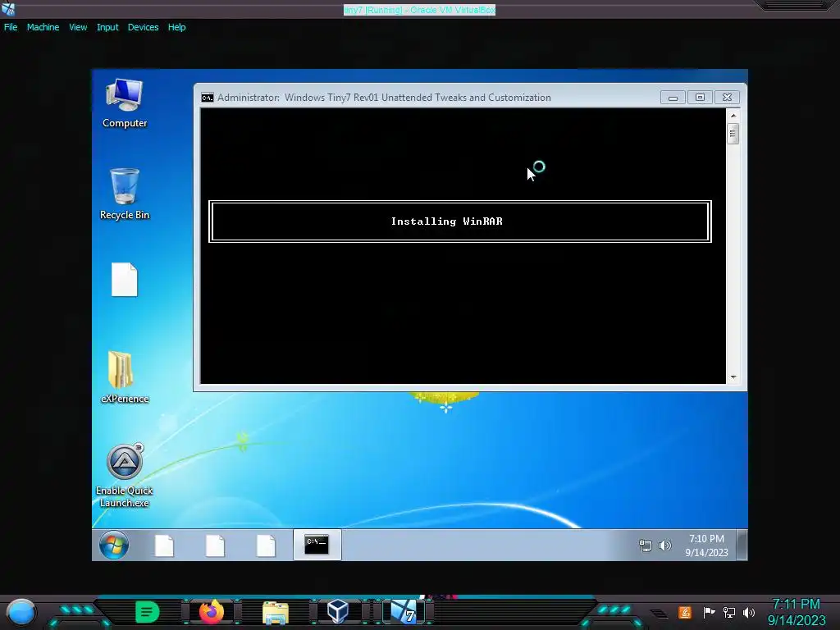Click the tiny7 Running VirtualBox title text
The image size is (840, 630).
coord(419,10)
